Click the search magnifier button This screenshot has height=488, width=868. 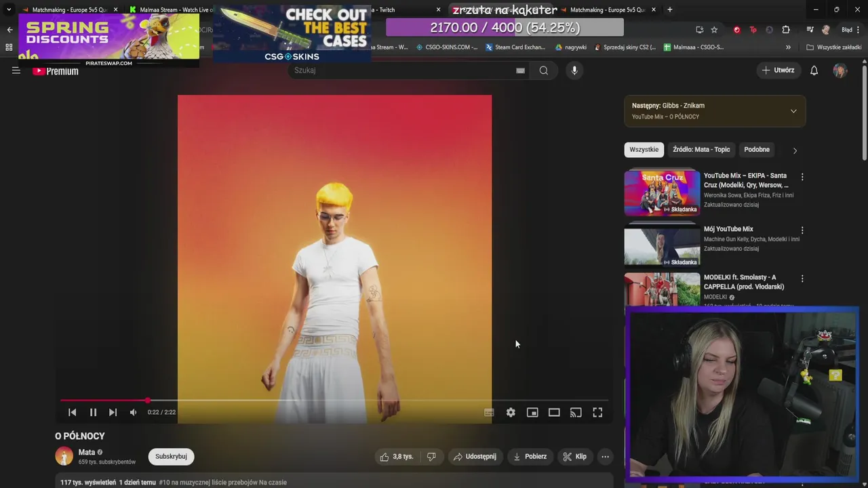(x=544, y=70)
